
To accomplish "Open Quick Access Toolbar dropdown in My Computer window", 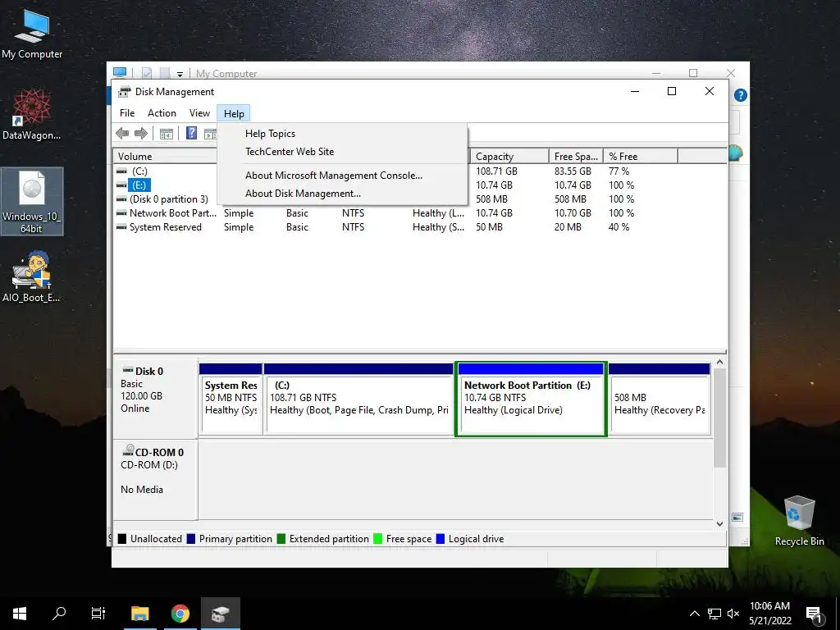I will (x=180, y=74).
